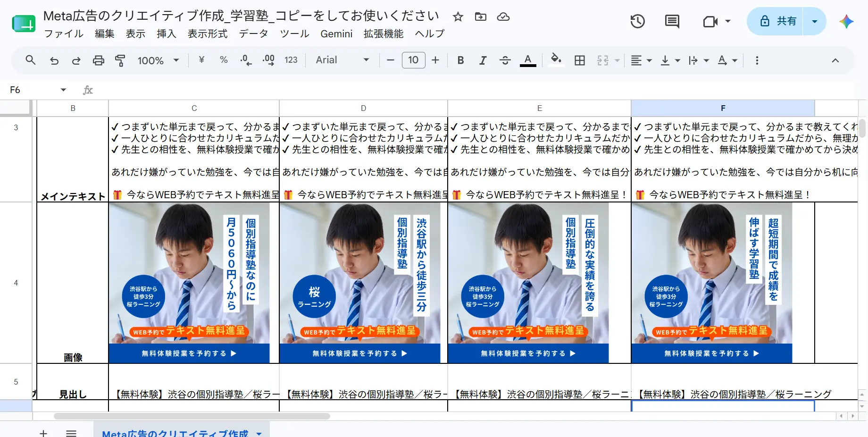This screenshot has width=868, height=437.
Task: Open the ツール menu
Action: tap(294, 34)
